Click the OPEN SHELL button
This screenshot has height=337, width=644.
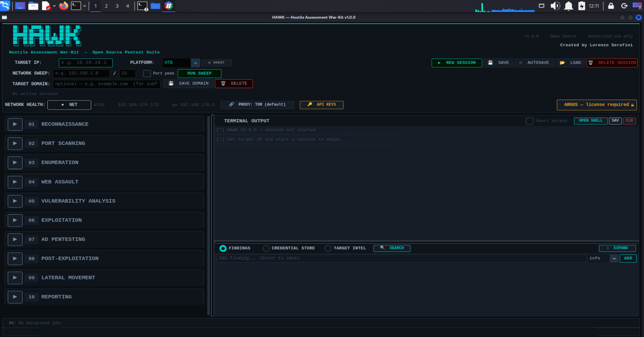click(590, 121)
